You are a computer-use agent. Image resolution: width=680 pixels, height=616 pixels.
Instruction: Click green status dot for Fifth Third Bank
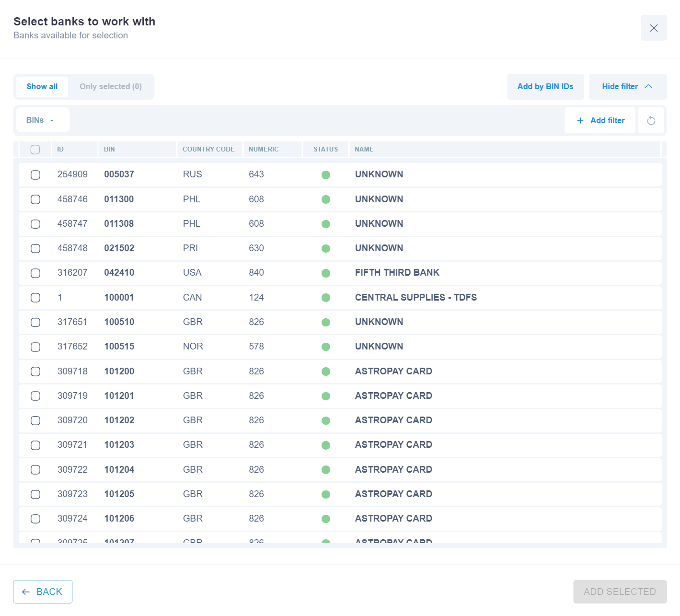(326, 273)
